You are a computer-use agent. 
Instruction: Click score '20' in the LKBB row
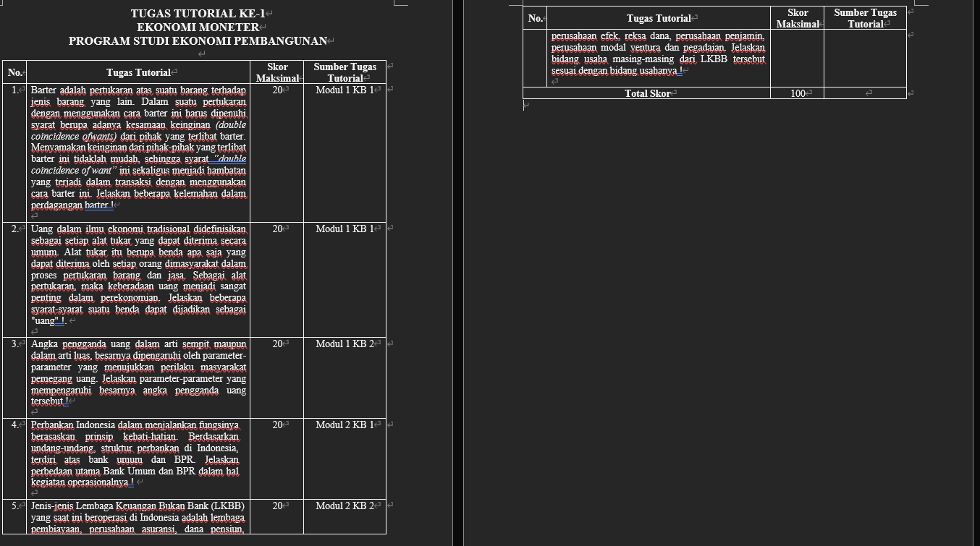(277, 506)
